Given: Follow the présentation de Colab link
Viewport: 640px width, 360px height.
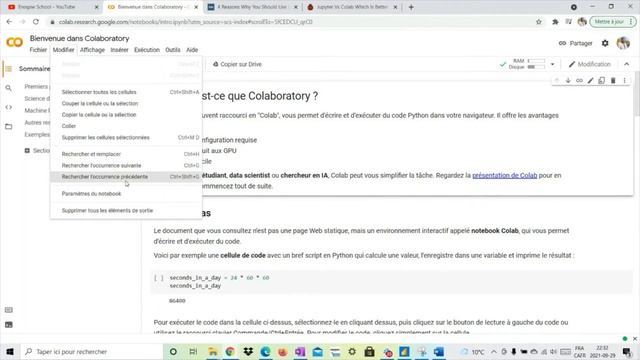Looking at the screenshot, I should (x=504, y=176).
